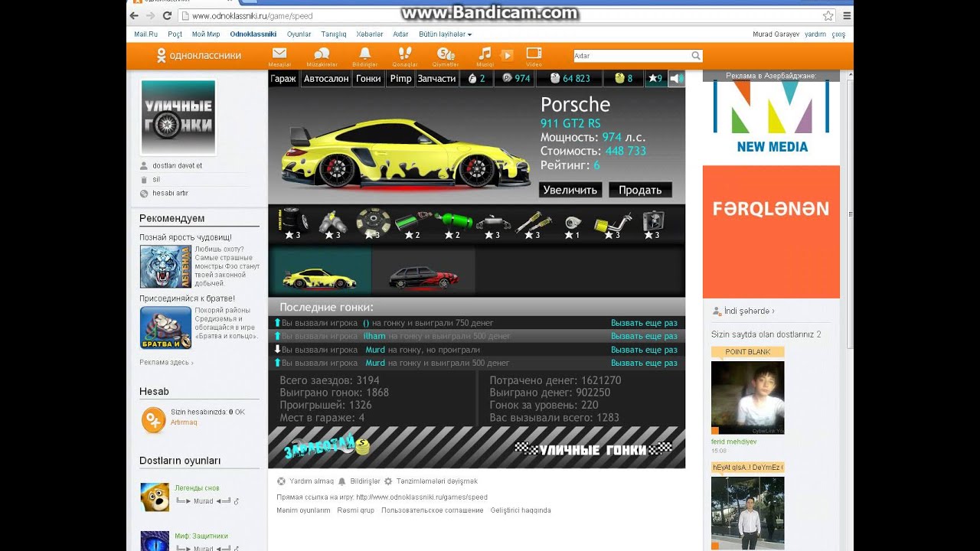Image resolution: width=980 pixels, height=551 pixels.
Task: Click the hesabı artır link
Action: (x=170, y=193)
